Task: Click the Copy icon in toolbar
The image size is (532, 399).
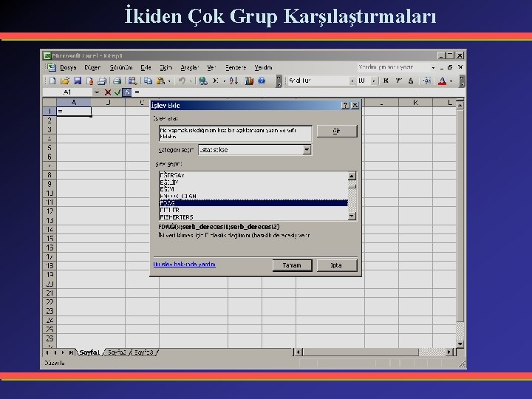Action: click(x=148, y=81)
